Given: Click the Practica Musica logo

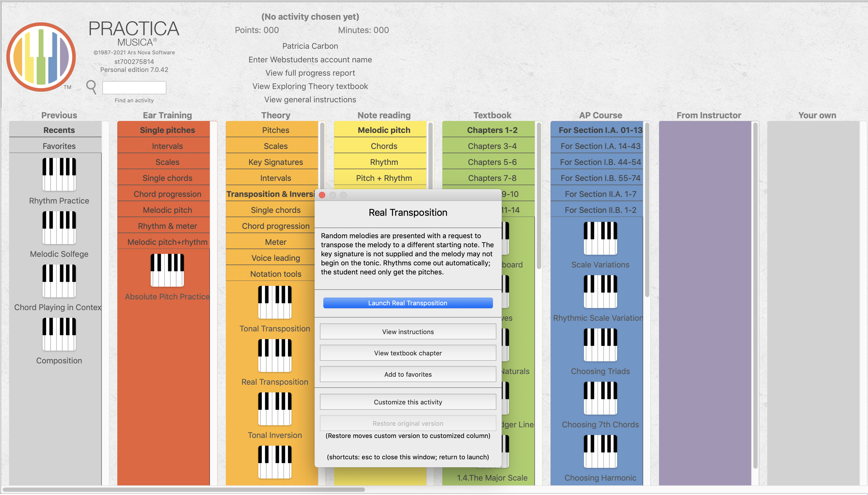Looking at the screenshot, I should (x=41, y=57).
